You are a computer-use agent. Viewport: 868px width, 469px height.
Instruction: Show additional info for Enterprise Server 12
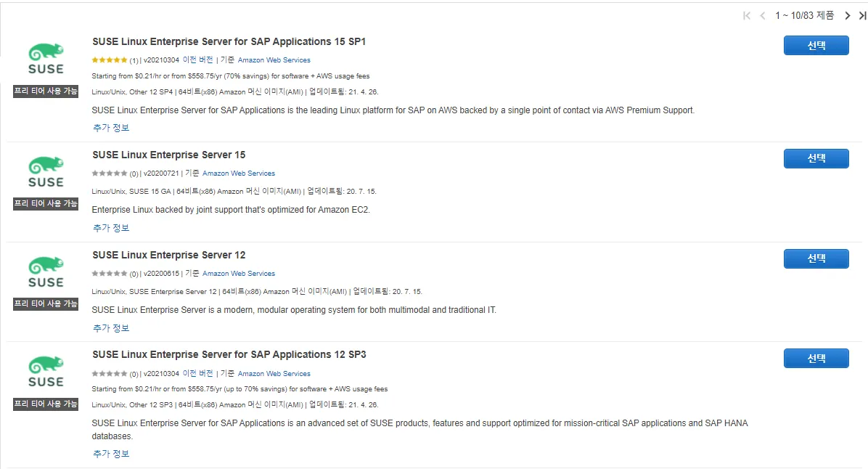111,328
